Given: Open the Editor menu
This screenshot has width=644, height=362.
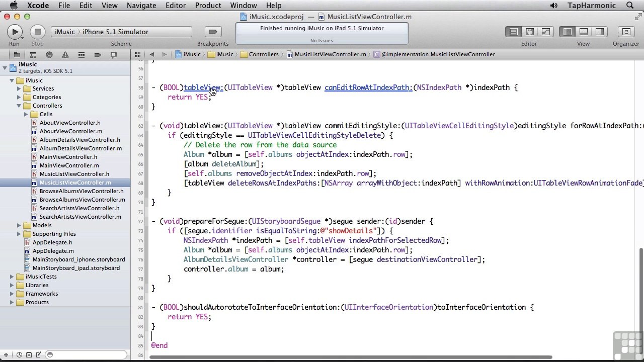Looking at the screenshot, I should pos(176,6).
